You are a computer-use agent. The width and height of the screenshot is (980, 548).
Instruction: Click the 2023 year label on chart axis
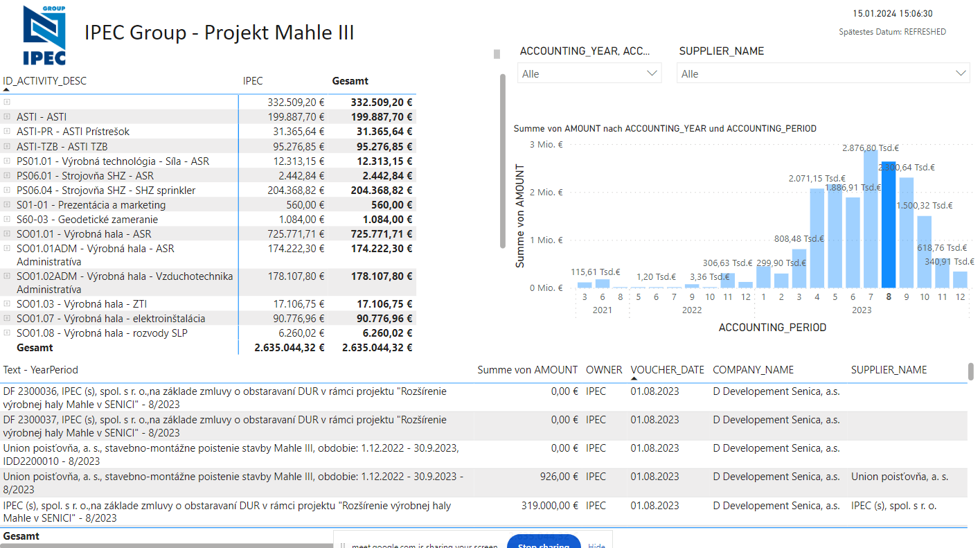coord(862,310)
